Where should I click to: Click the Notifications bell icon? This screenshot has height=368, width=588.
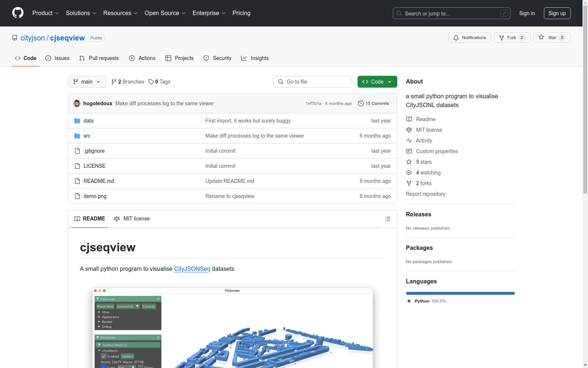[456, 38]
